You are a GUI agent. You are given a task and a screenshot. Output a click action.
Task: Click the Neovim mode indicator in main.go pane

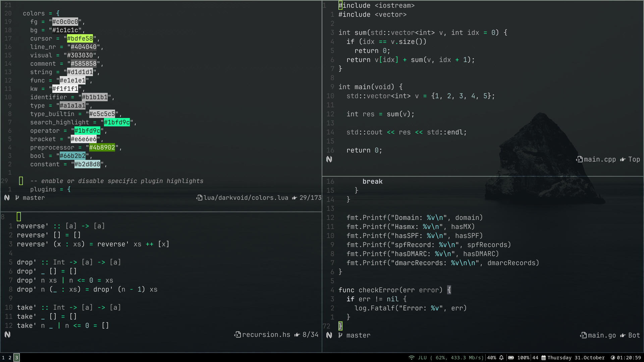(x=329, y=335)
